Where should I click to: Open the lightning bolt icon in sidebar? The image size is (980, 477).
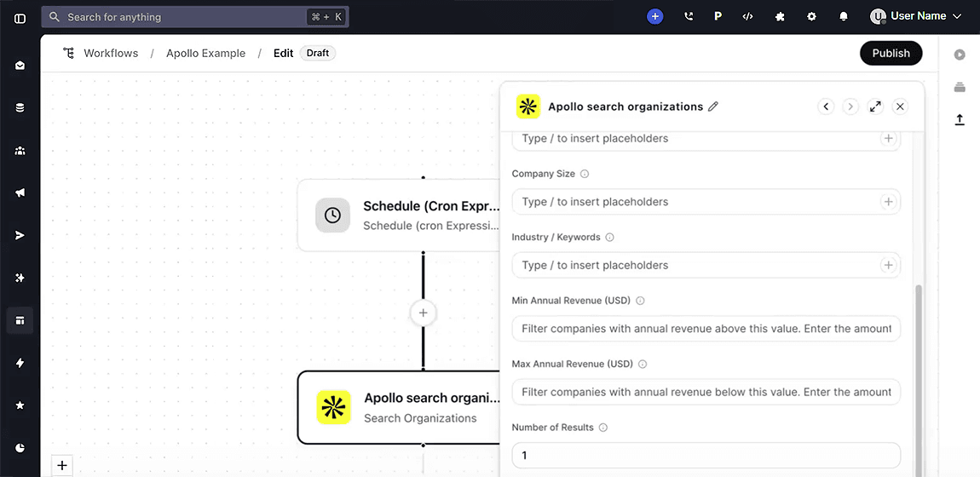20,363
